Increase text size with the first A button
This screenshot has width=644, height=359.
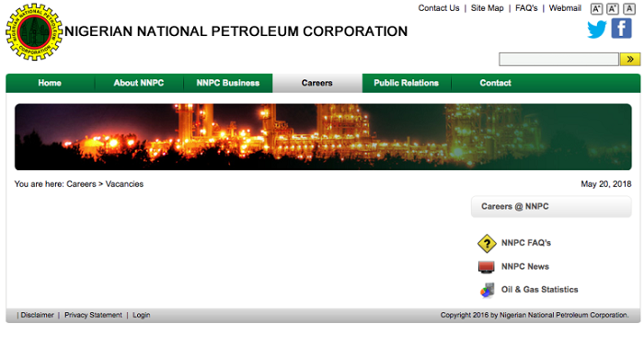point(596,8)
